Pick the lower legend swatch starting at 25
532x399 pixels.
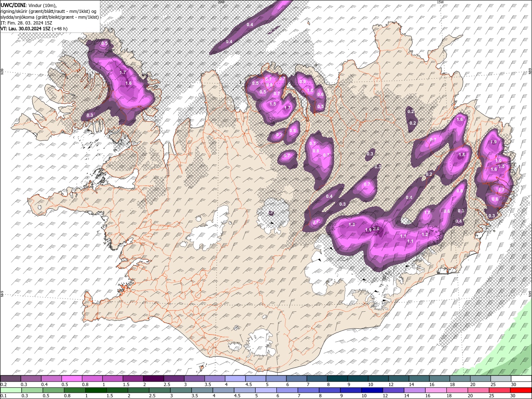tap(500, 390)
